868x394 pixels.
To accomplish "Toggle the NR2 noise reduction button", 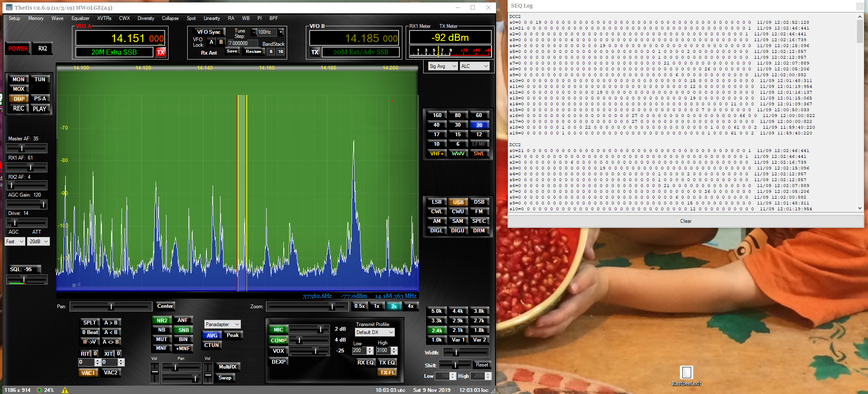I will pos(162,320).
